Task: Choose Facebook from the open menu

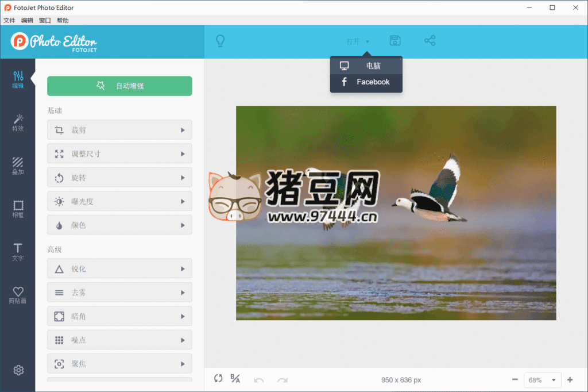Action: [366, 82]
